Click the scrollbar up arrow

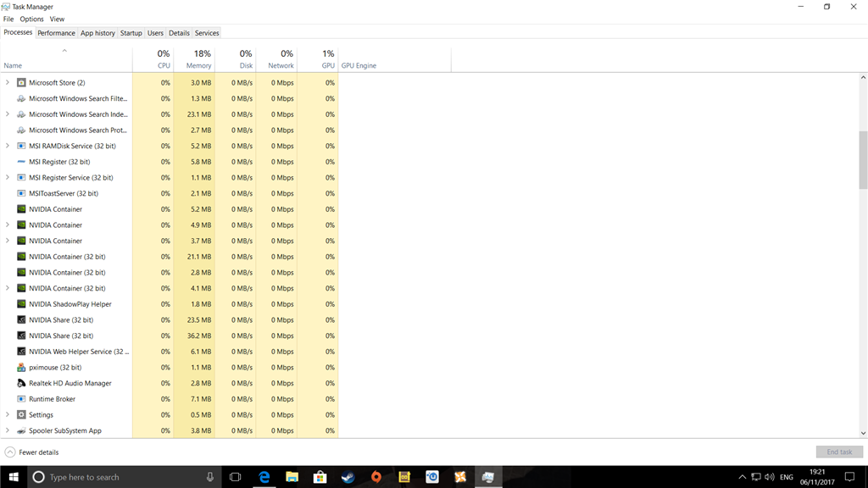pyautogui.click(x=863, y=77)
